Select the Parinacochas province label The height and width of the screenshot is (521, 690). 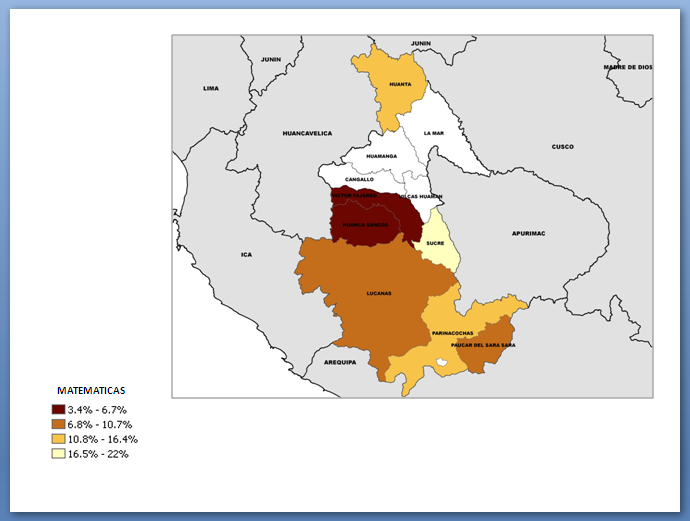coord(452,332)
